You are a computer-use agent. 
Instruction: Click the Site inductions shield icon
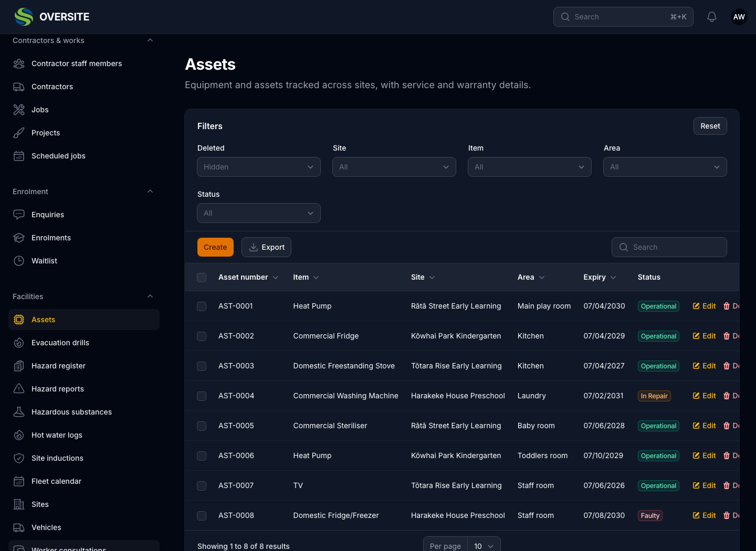19,458
